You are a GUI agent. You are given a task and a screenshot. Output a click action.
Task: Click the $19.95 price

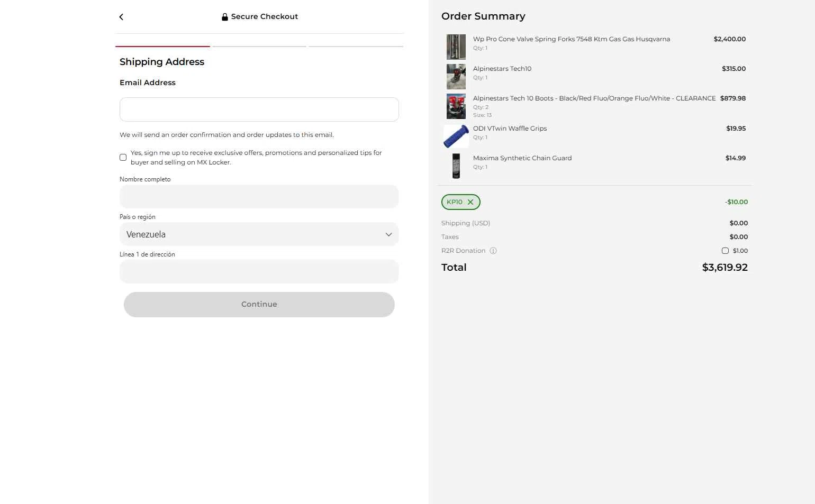736,129
